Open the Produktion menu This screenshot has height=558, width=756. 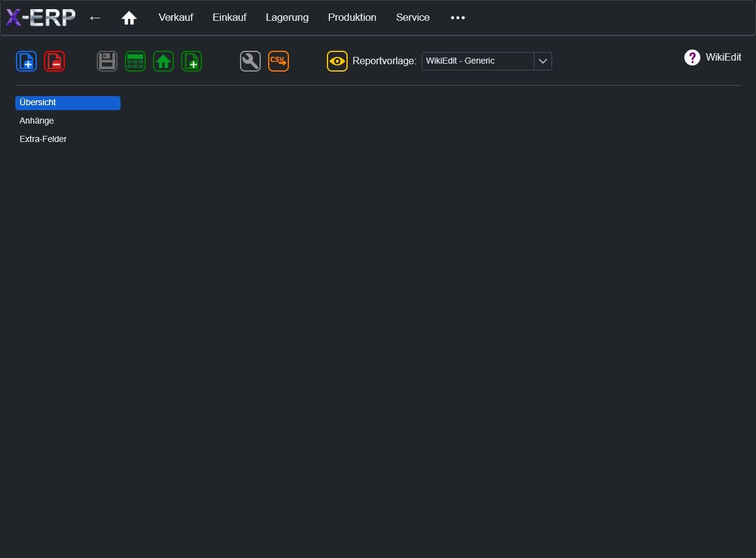click(x=352, y=18)
